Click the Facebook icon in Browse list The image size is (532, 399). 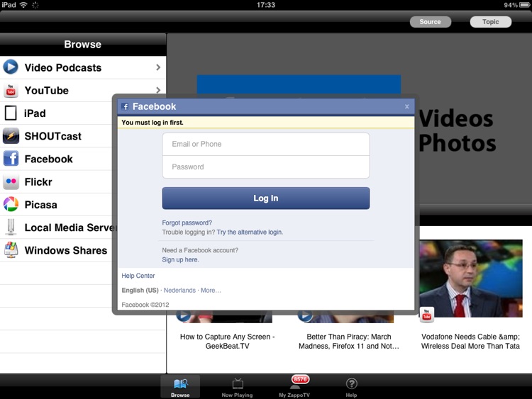tap(11, 159)
